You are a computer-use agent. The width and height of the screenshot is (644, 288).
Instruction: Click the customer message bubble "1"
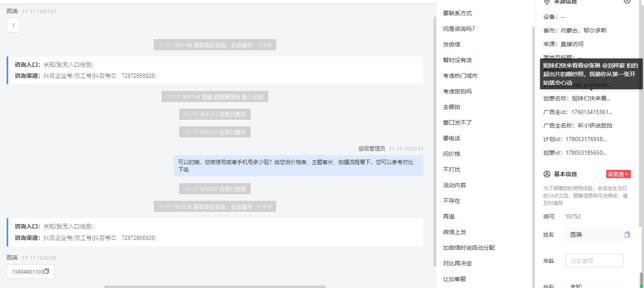(x=13, y=25)
